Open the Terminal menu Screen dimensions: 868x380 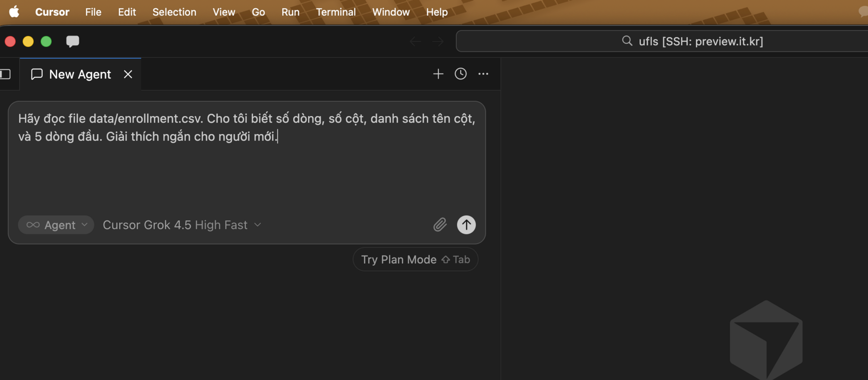tap(336, 12)
